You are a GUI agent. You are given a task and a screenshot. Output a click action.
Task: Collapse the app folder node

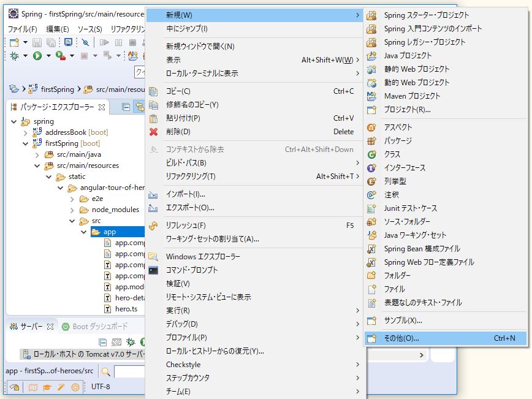[84, 232]
